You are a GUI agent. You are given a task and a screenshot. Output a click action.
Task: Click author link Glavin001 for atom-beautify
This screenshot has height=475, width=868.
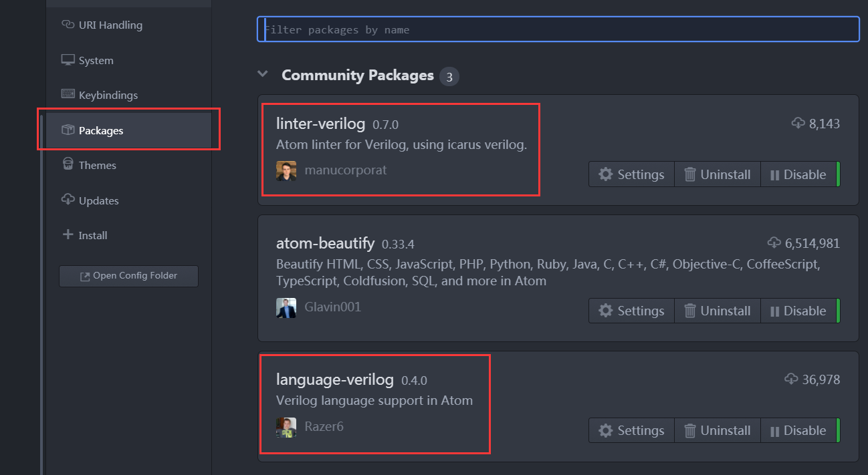point(332,307)
